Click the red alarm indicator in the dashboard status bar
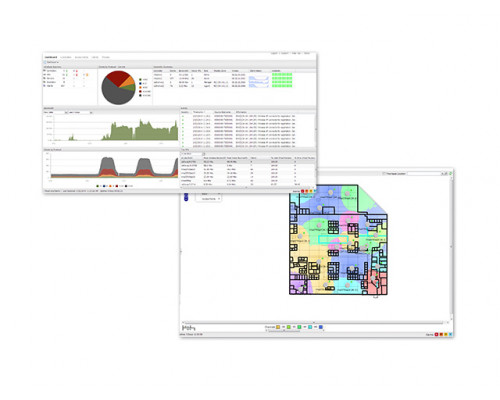Image resolution: width=500 pixels, height=400 pixels. (303, 191)
